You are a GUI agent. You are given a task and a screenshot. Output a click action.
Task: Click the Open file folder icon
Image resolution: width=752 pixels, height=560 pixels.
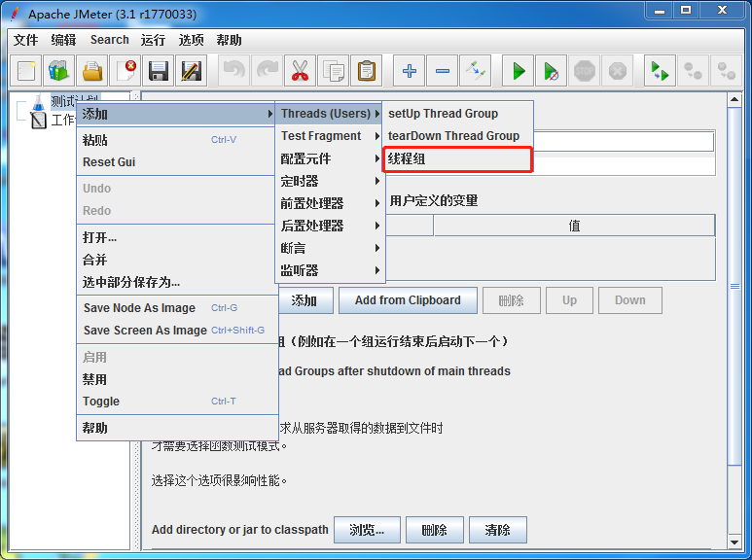(92, 71)
